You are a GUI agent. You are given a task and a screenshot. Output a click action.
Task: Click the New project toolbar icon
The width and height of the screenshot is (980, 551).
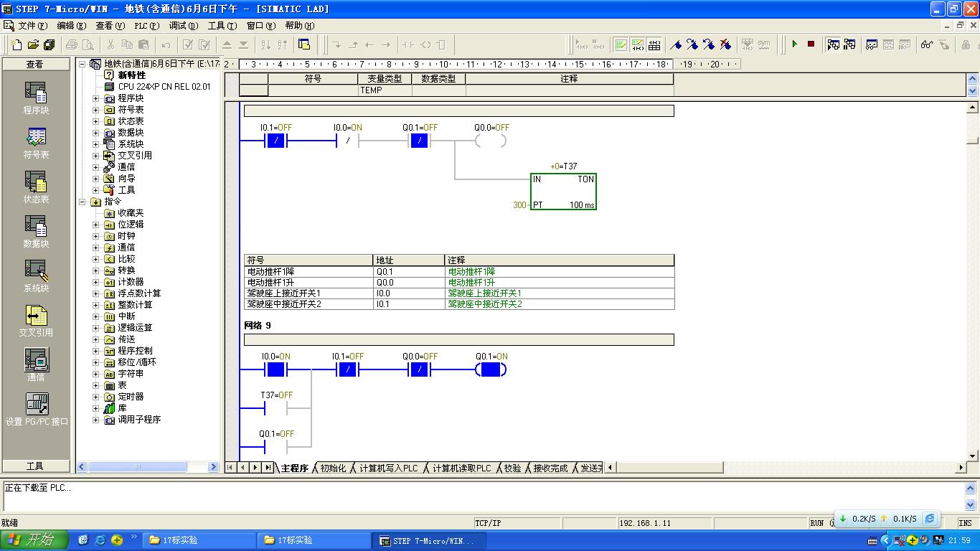pos(17,44)
